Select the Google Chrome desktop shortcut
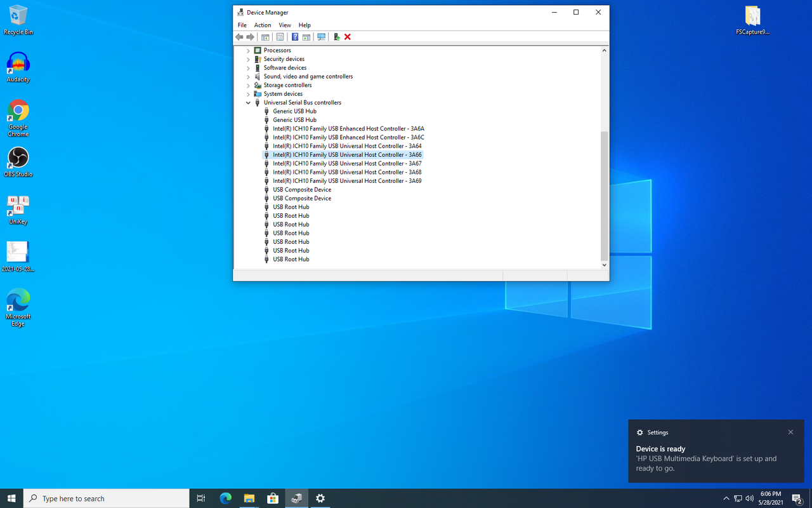The height and width of the screenshot is (508, 812). pos(18,118)
